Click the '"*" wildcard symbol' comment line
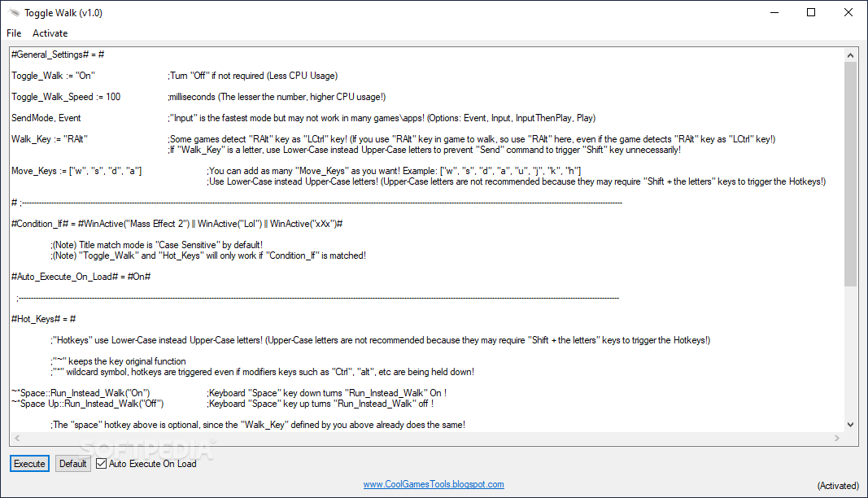Image resolution: width=868 pixels, height=498 pixels. (x=263, y=372)
